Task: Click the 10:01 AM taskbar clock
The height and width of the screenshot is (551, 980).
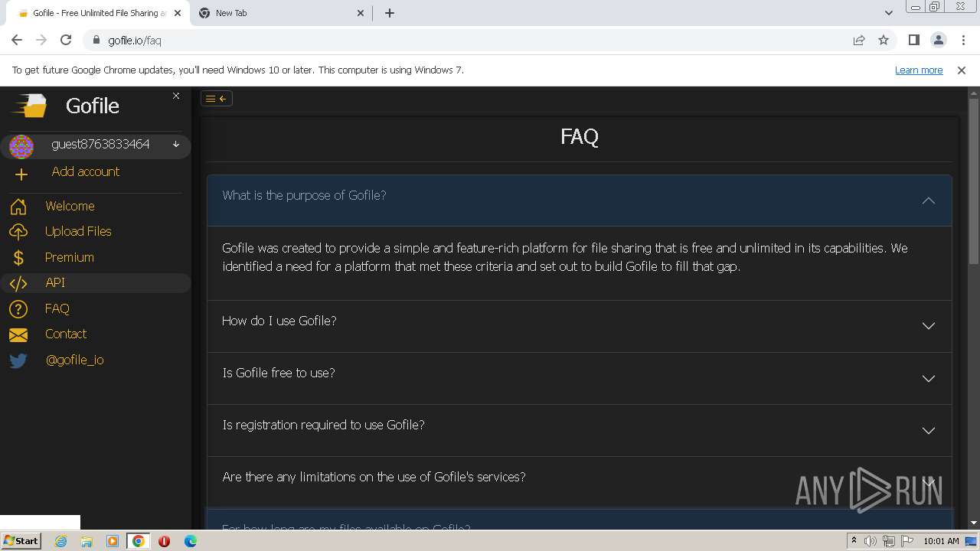Action: (x=941, y=541)
